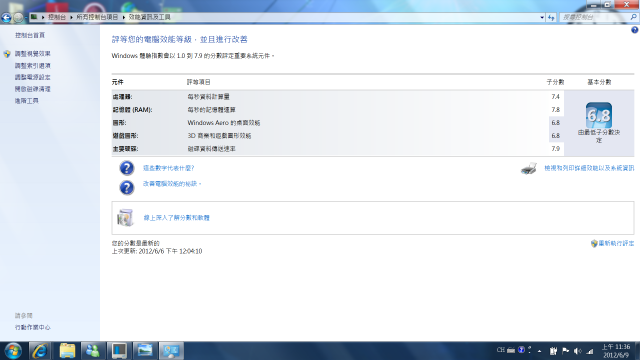
Task: Open Windows Explorer folder on the taskbar
Action: click(x=67, y=351)
